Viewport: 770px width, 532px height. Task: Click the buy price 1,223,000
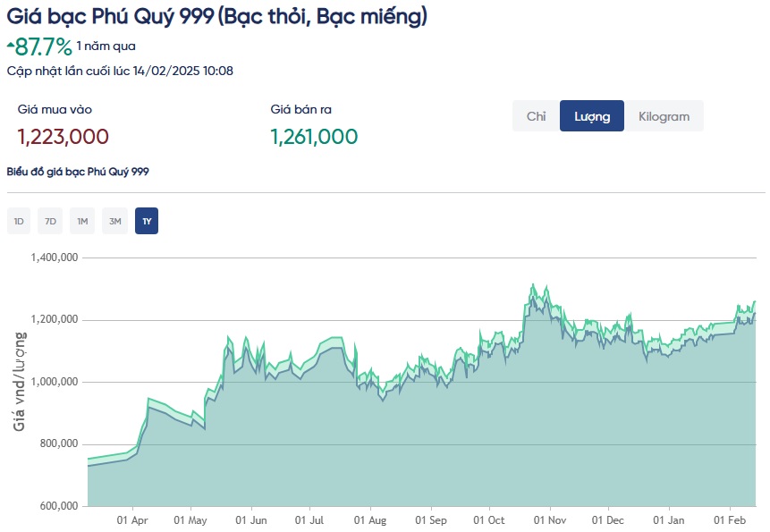63,137
